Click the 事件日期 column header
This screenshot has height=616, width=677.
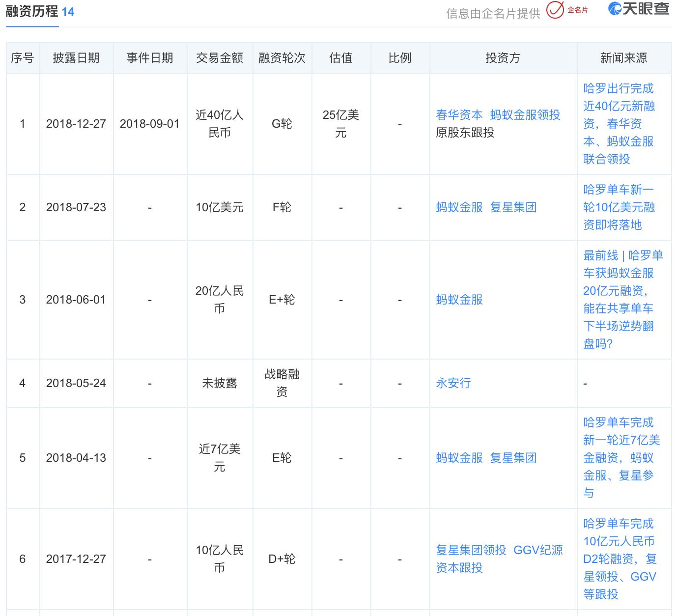(x=150, y=58)
